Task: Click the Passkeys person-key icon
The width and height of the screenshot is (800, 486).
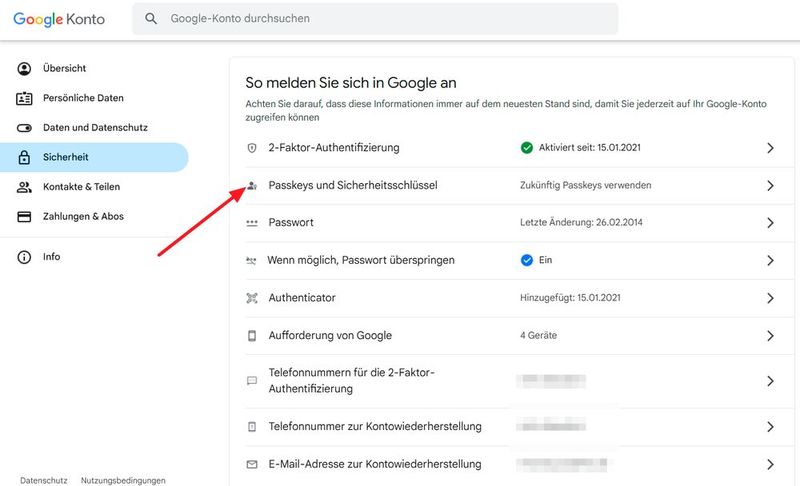Action: click(x=252, y=185)
